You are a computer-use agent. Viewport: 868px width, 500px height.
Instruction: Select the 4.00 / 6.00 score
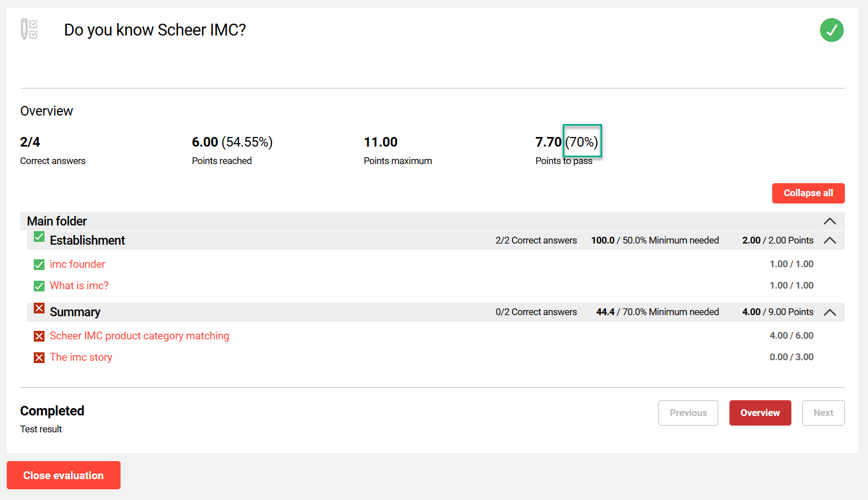pyautogui.click(x=791, y=335)
